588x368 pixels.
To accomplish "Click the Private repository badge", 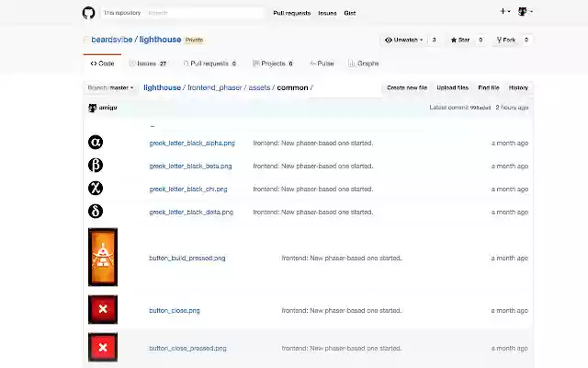I will pyautogui.click(x=194, y=40).
